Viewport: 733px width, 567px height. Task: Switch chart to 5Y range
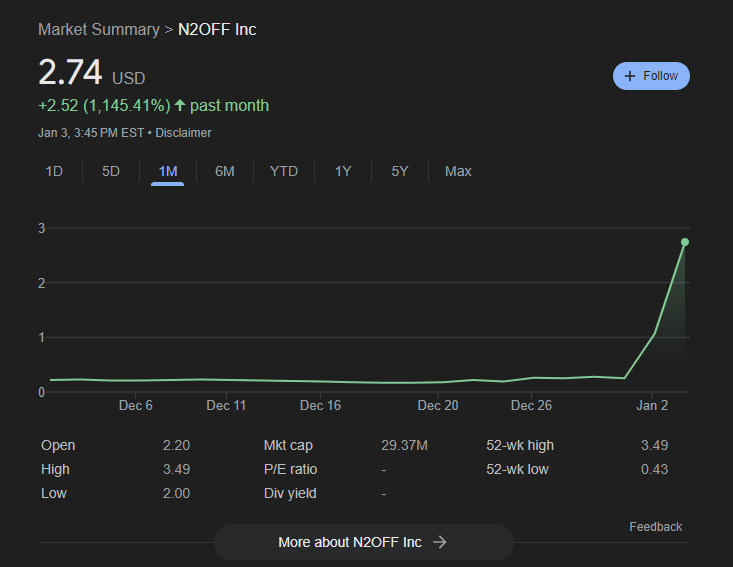[400, 171]
